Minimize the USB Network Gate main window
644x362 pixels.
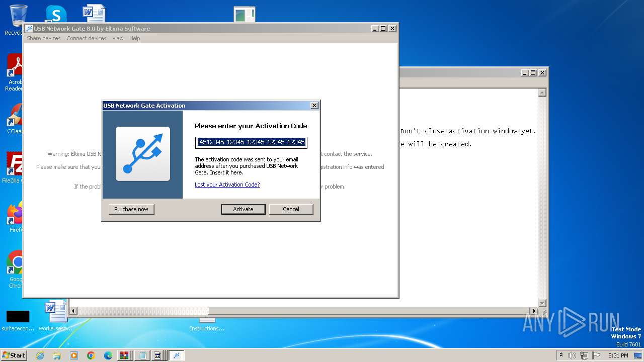pos(374,29)
